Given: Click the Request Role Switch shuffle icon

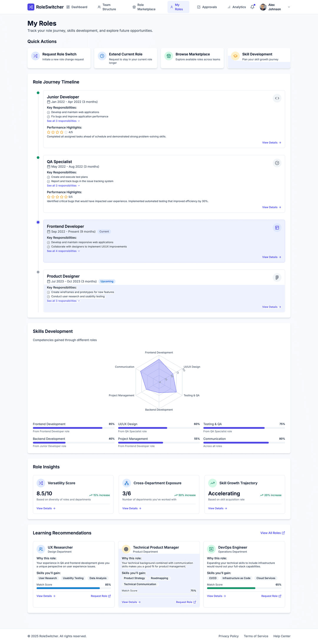Looking at the screenshot, I should (36, 56).
